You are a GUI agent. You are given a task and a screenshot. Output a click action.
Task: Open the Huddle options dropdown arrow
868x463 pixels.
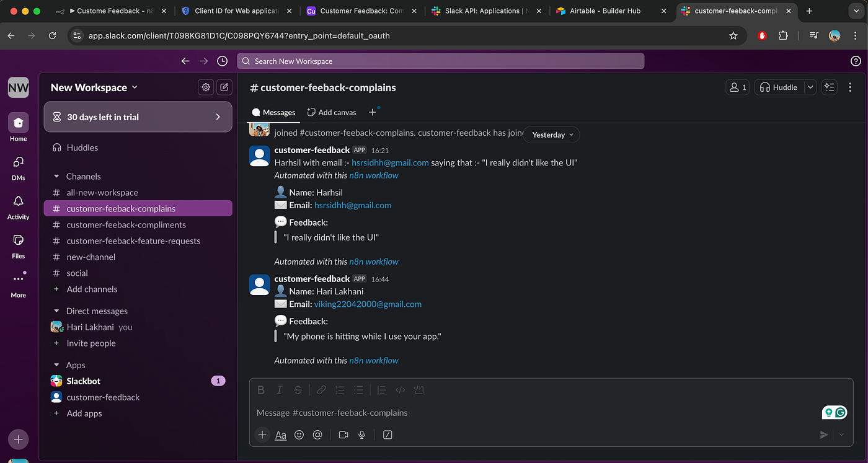pyautogui.click(x=810, y=87)
